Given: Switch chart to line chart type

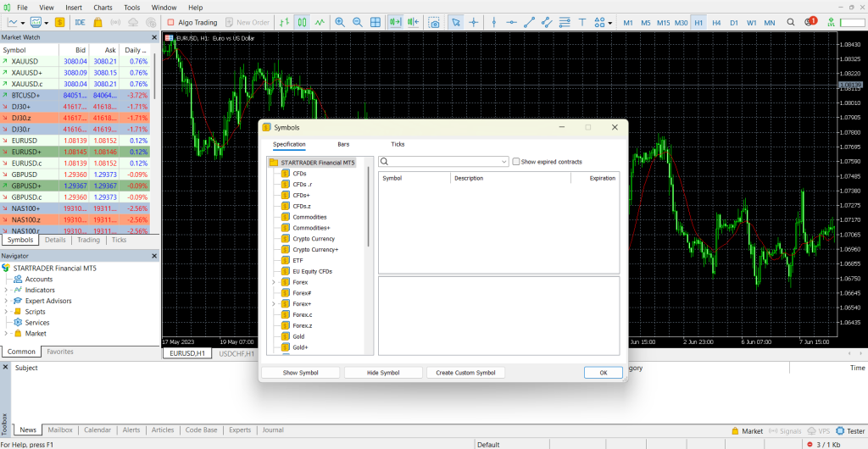Looking at the screenshot, I should click(x=320, y=23).
